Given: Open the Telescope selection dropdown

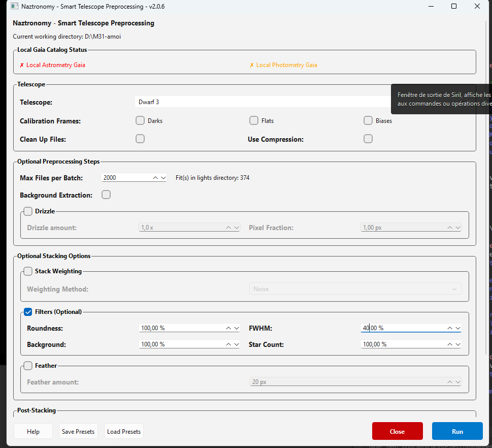Looking at the screenshot, I should click(263, 102).
